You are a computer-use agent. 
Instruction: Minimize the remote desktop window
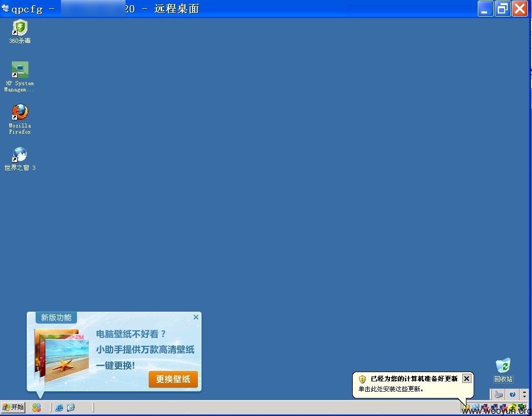pos(485,8)
